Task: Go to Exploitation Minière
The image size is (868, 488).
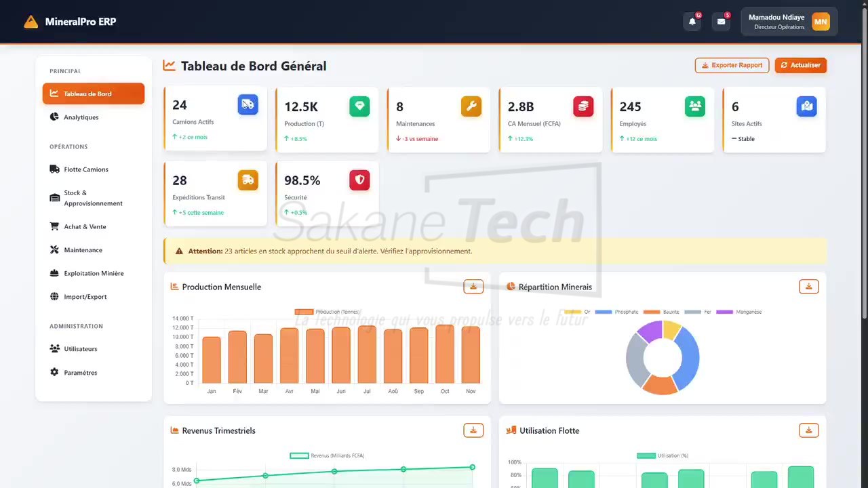Action: point(94,273)
